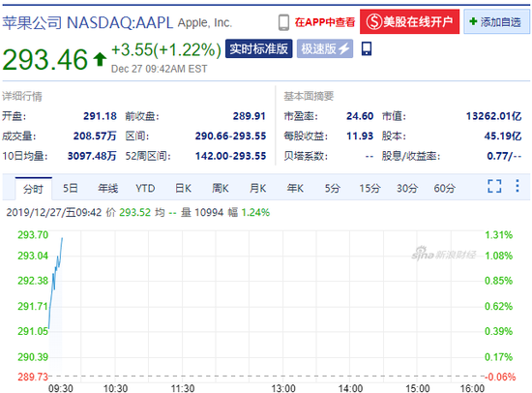Viewport: 532px width, 393px height.
Task: Switch to 极速版 mode
Action: (x=325, y=49)
